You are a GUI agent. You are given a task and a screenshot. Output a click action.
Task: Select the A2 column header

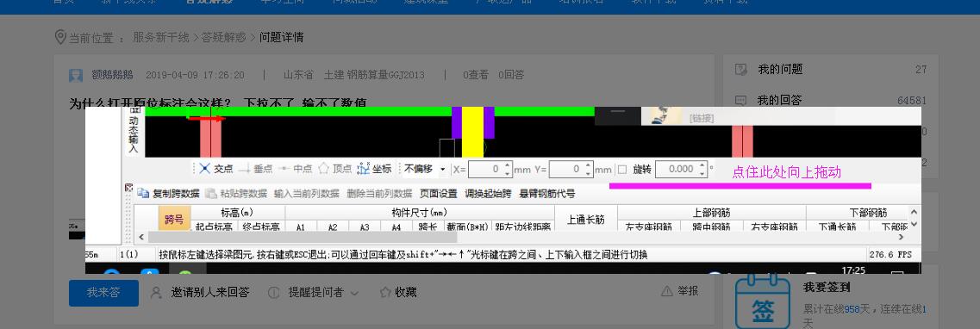333,226
